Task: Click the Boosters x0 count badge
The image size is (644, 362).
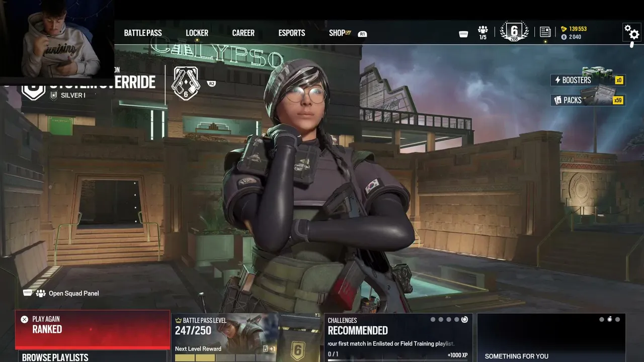Action: [x=619, y=80]
